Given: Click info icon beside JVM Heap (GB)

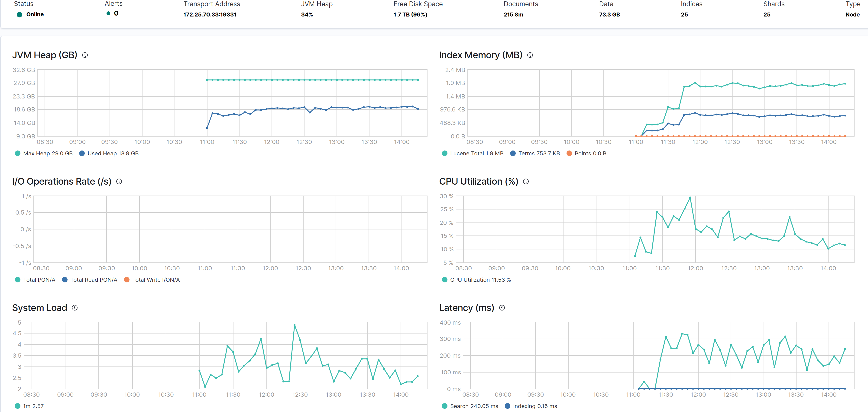Looking at the screenshot, I should point(85,55).
